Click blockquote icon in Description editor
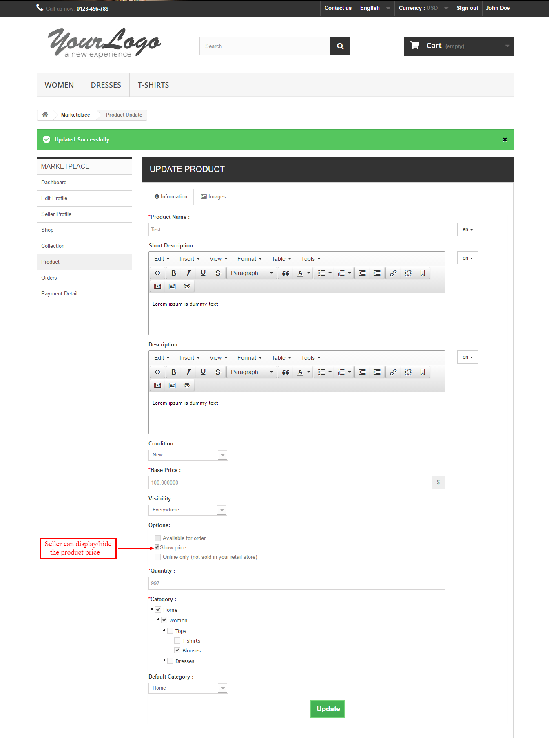549x756 pixels. 286,372
